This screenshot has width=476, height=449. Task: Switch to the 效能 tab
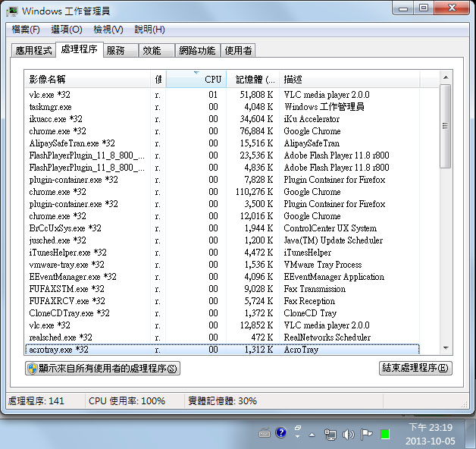coord(157,50)
